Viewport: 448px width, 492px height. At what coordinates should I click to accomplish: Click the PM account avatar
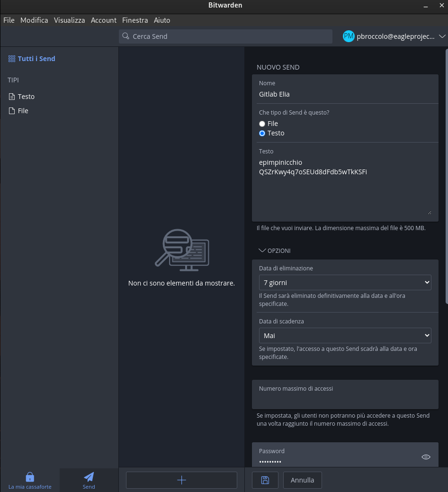(349, 36)
